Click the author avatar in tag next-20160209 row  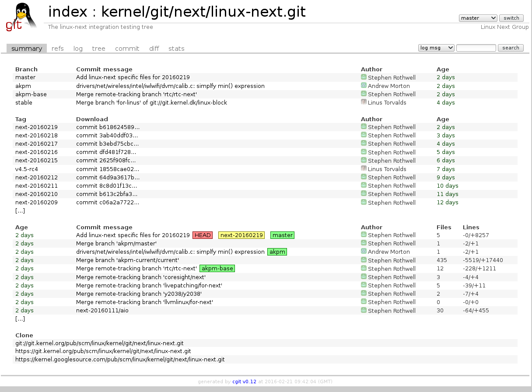pos(364,202)
